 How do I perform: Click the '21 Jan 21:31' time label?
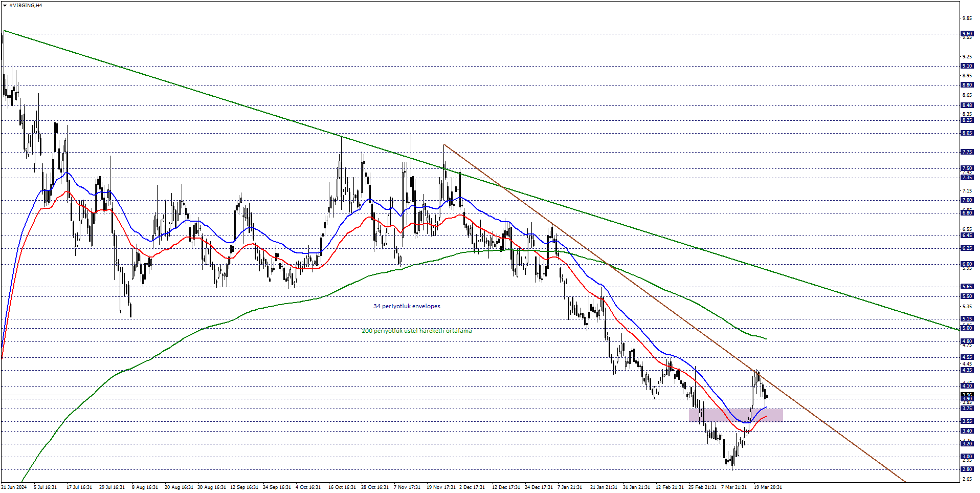click(x=604, y=487)
